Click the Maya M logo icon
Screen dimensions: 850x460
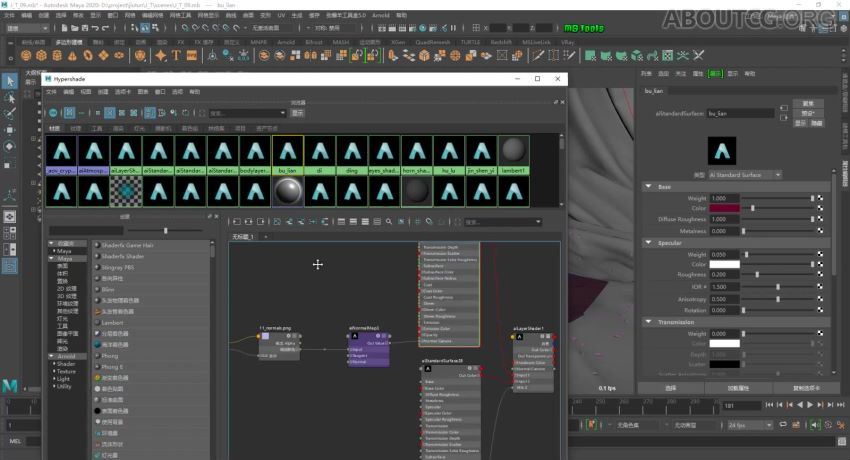coord(10,386)
